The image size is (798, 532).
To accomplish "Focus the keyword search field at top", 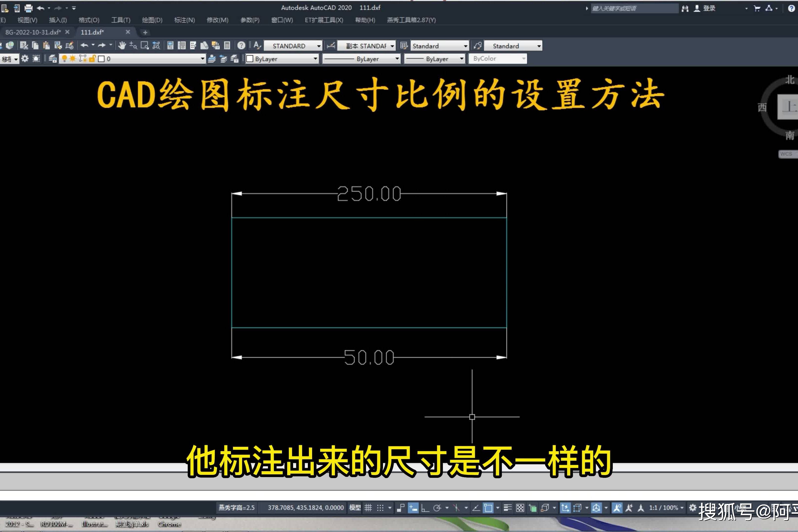I will coord(634,8).
